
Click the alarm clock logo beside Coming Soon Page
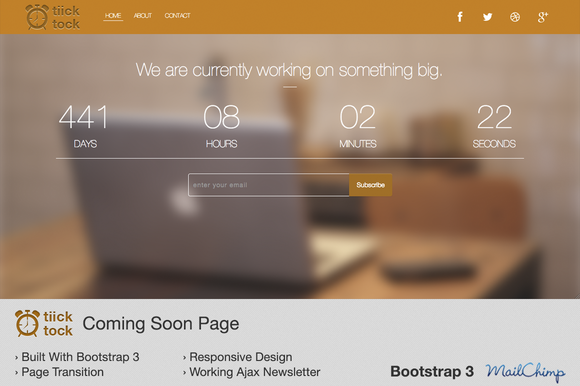pos(44,324)
